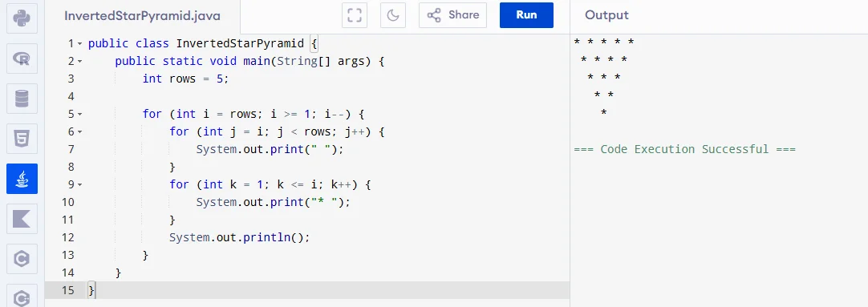Open the SQL database editor icon
The image size is (868, 307).
(x=22, y=99)
